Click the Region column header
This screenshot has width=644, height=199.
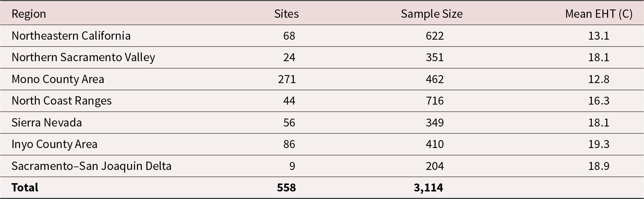tap(29, 14)
